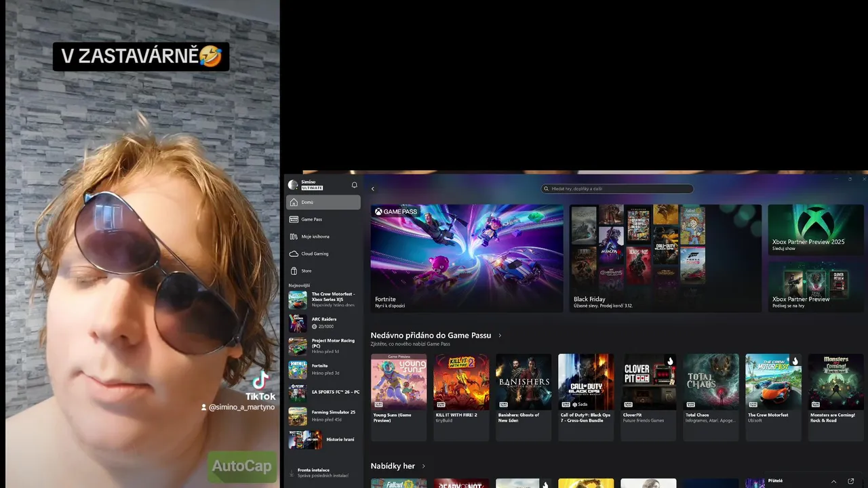The height and width of the screenshot is (488, 868).
Task: Click Nedávno přidáno do Game Passu heading
Action: tap(431, 335)
